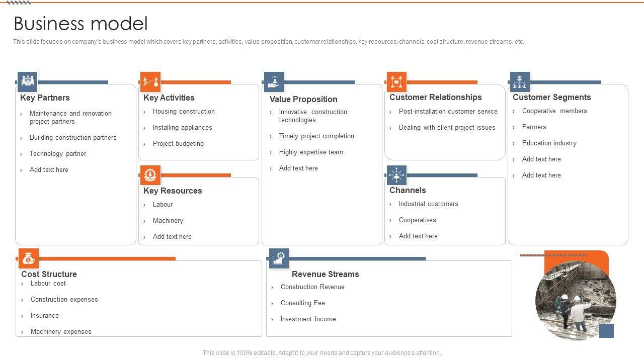Click the Value Proposition hand icon
The height and width of the screenshot is (362, 644).
(x=274, y=81)
